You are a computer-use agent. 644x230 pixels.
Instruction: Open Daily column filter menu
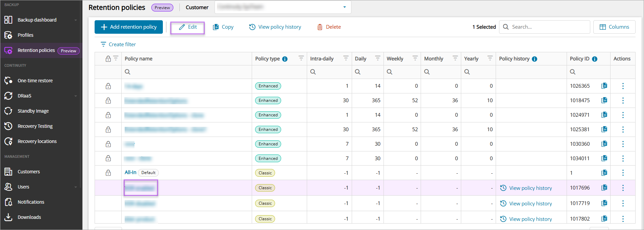click(377, 58)
